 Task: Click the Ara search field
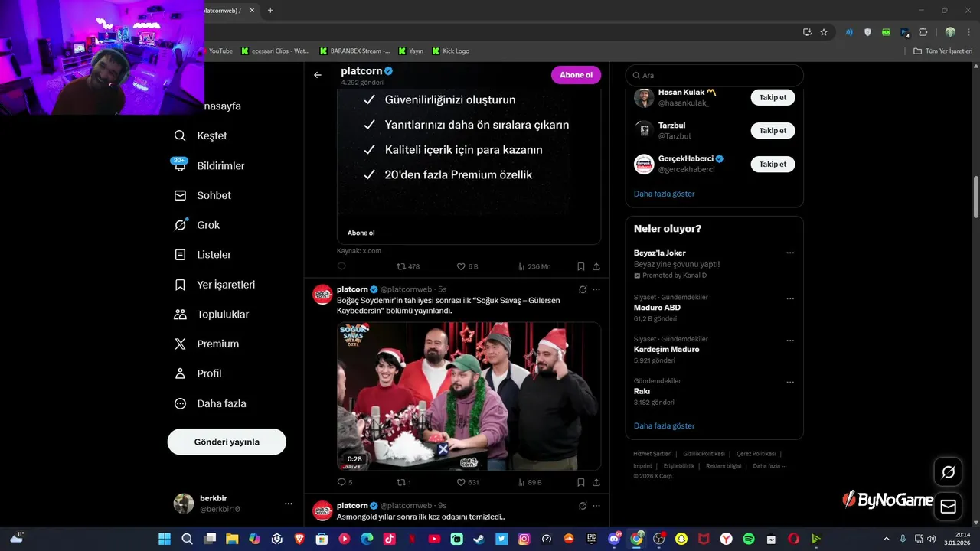tap(714, 75)
